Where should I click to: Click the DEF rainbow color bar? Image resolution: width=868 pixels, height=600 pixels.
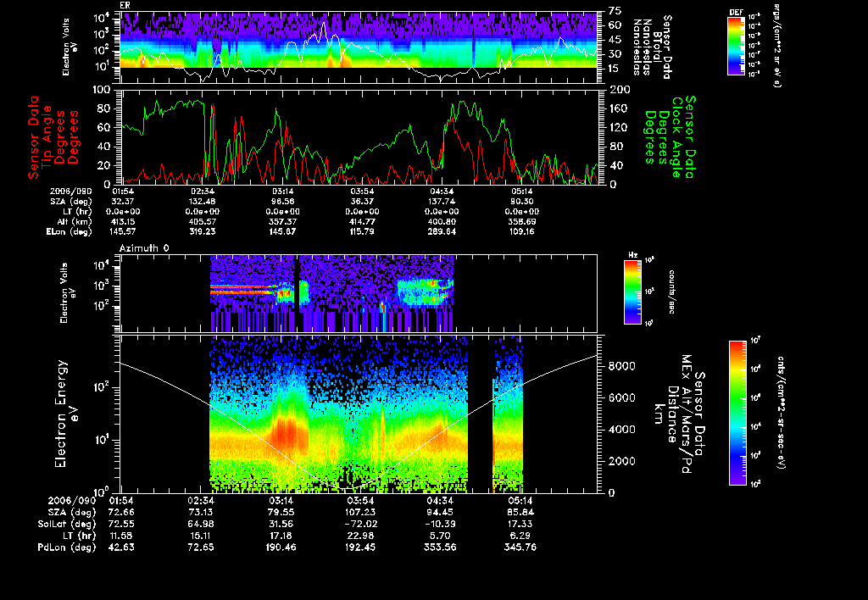pyautogui.click(x=736, y=46)
